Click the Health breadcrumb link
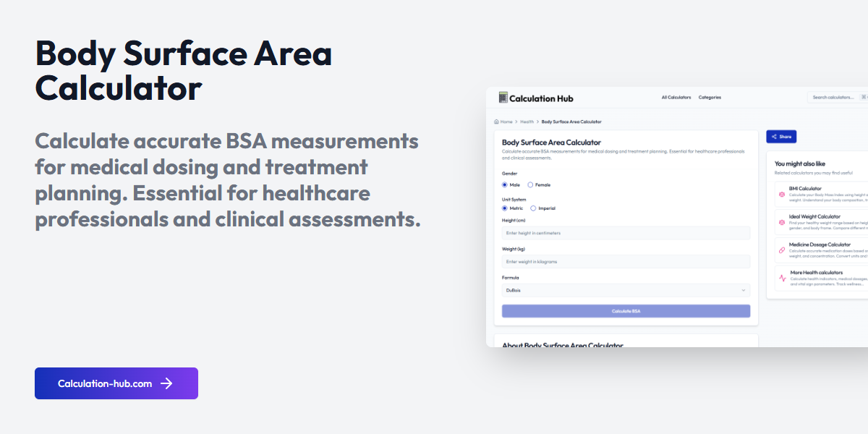The height and width of the screenshot is (434, 868). tap(527, 122)
